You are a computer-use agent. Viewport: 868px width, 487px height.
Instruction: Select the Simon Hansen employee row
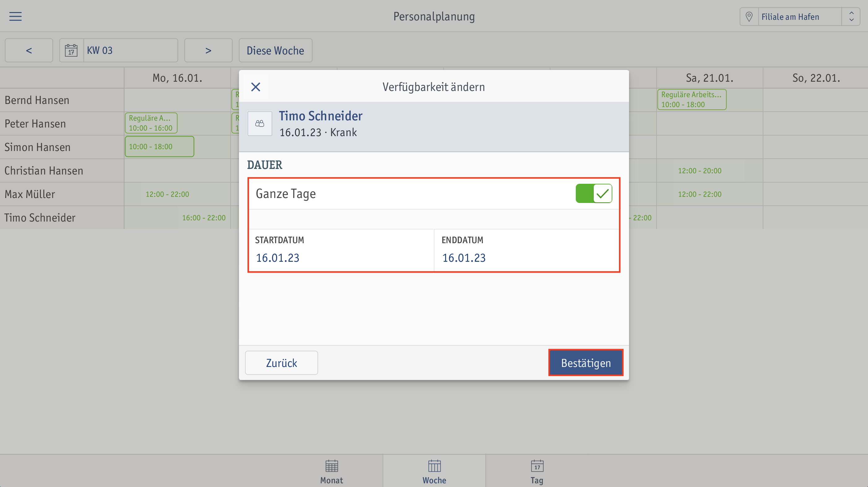coord(62,147)
